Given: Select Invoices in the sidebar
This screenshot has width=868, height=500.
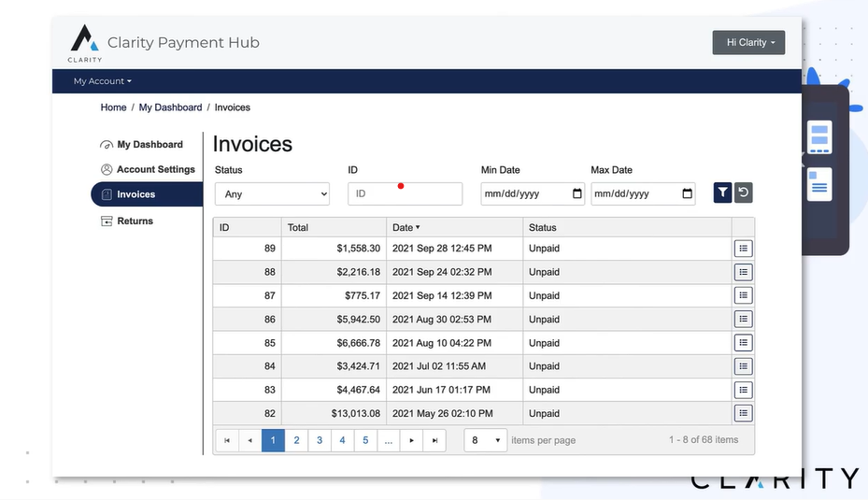Looking at the screenshot, I should point(147,194).
